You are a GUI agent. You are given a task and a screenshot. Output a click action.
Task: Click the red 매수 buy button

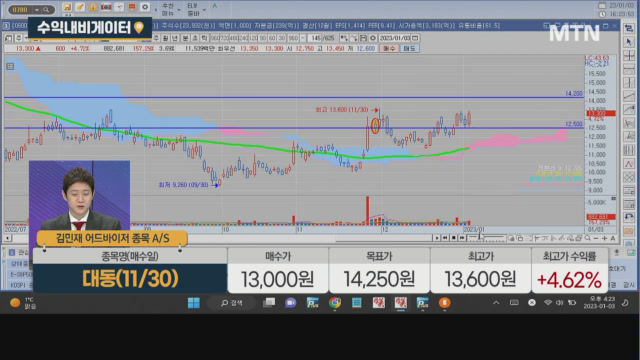click(389, 48)
